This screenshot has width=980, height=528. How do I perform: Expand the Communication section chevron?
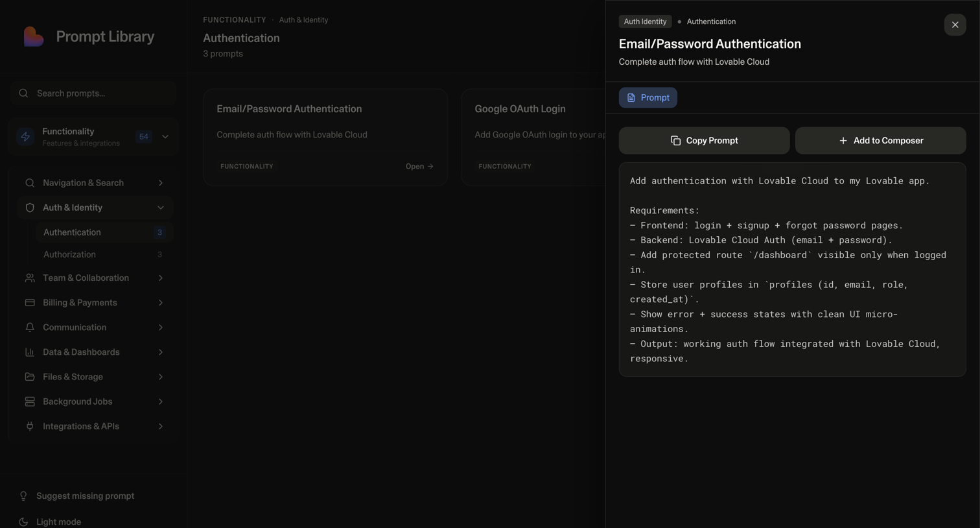pos(161,328)
